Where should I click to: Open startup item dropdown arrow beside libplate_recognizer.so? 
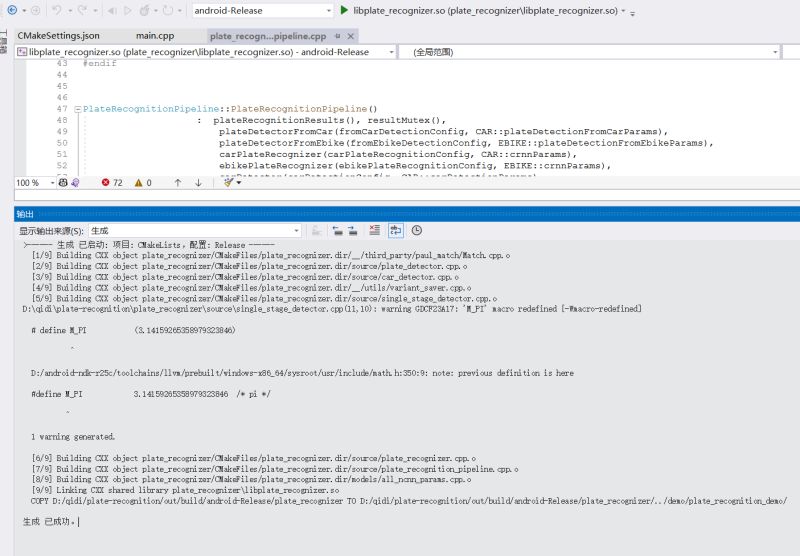point(623,11)
